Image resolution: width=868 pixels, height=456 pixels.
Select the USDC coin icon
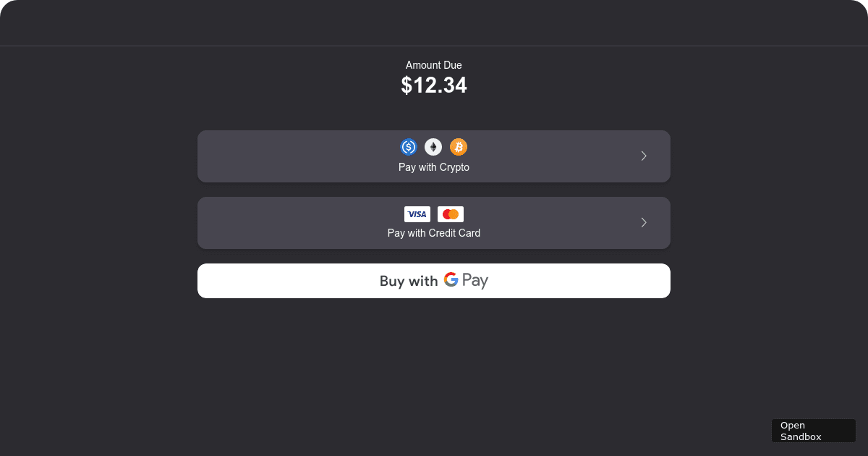(x=408, y=146)
